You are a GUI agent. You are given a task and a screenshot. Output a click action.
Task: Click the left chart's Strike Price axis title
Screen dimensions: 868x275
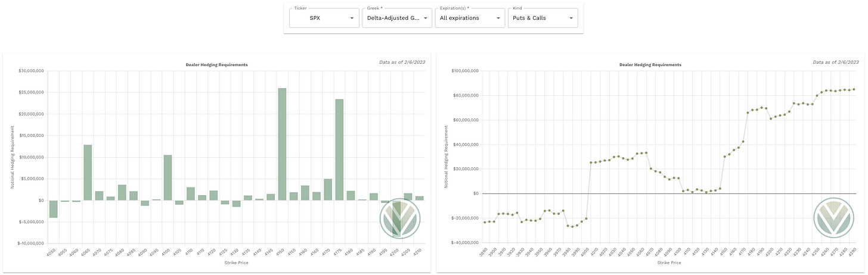tap(236, 262)
